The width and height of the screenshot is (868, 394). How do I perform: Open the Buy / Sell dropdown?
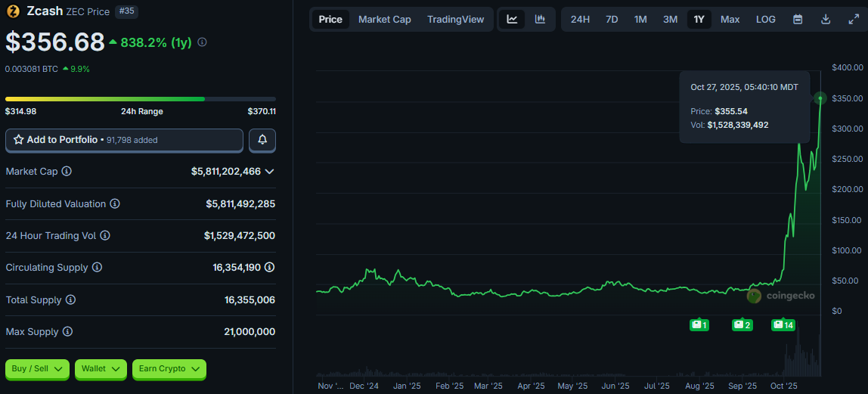point(37,369)
